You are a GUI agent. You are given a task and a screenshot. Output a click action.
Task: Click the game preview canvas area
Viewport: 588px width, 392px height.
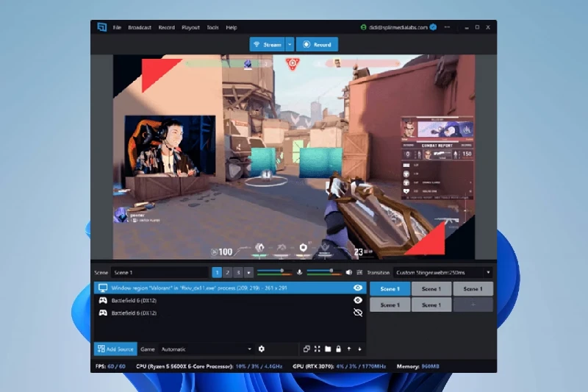[x=294, y=157]
